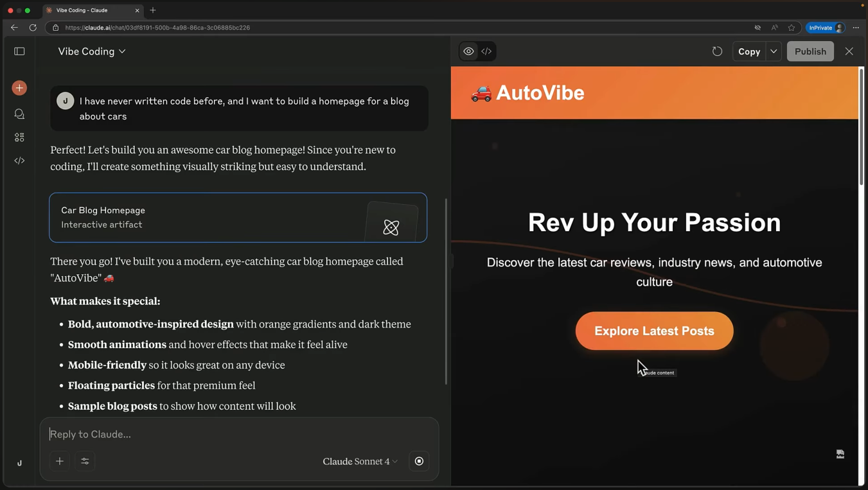Click the chat panel scrollbar
868x490 pixels.
coord(446,292)
